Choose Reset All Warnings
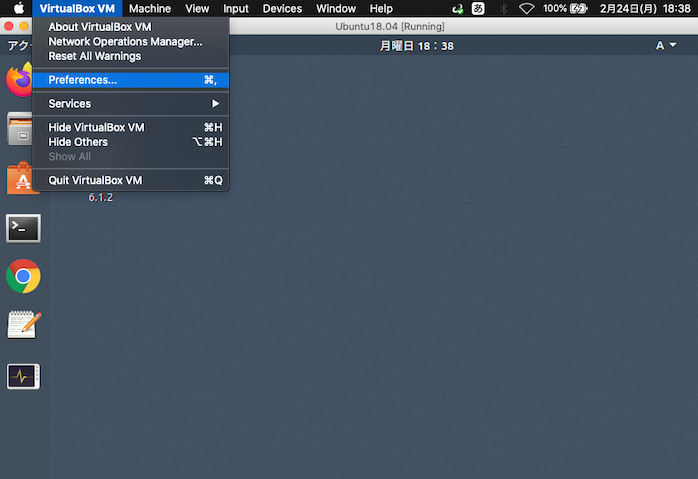Viewport: 698px width, 479px height. click(x=131, y=57)
